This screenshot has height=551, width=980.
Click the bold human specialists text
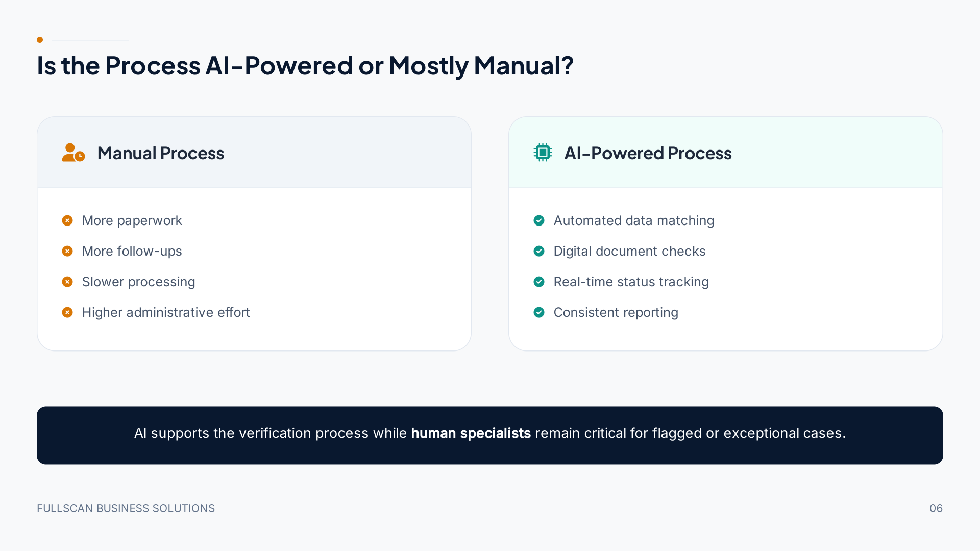tap(471, 433)
